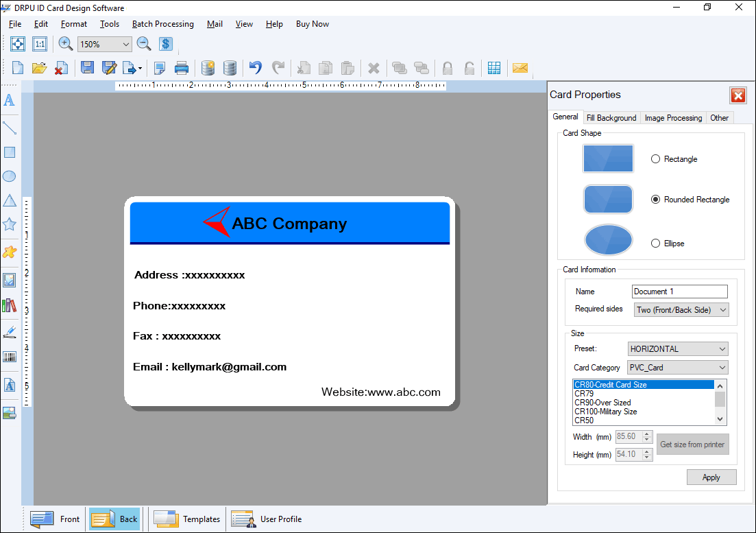
Task: Open the Buy Now menu
Action: pyautogui.click(x=313, y=24)
